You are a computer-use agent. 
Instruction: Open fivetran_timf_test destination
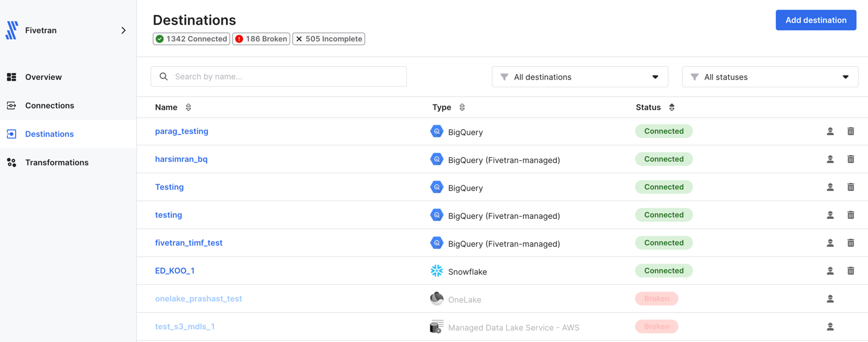point(189,243)
